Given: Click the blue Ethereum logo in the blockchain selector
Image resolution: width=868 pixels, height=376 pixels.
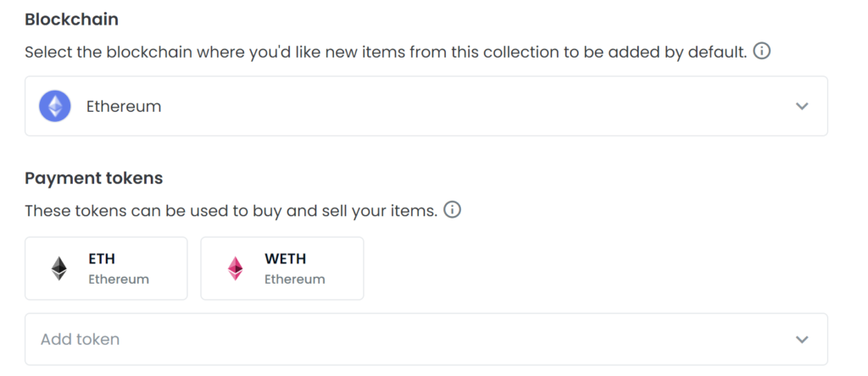Looking at the screenshot, I should point(55,106).
